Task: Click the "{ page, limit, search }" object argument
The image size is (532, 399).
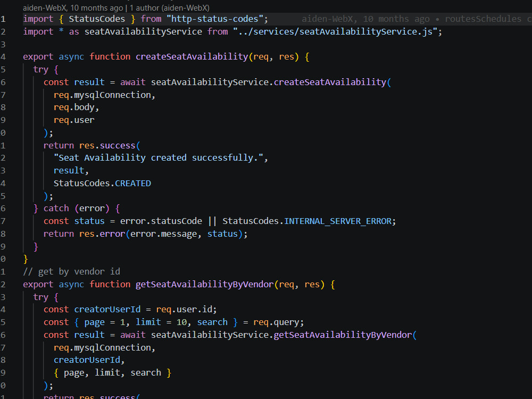Action: tap(112, 373)
